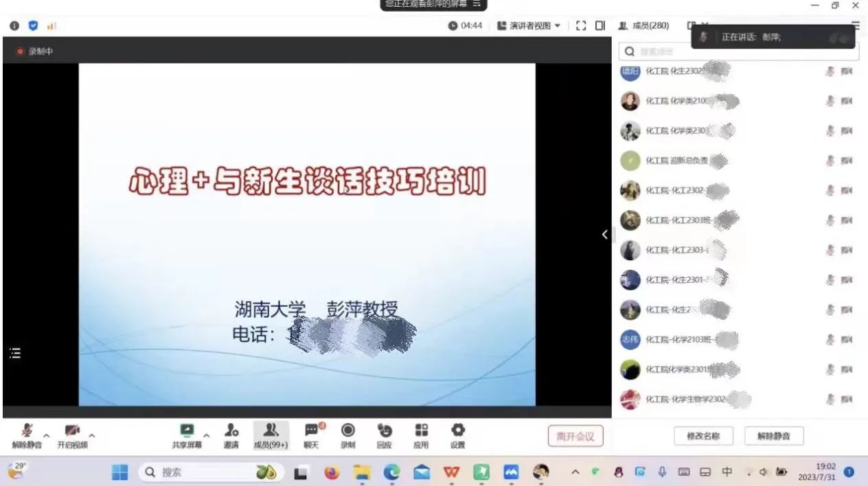This screenshot has height=486, width=868.
Task: Click the fullscreen icon in top bar
Action: click(x=581, y=25)
